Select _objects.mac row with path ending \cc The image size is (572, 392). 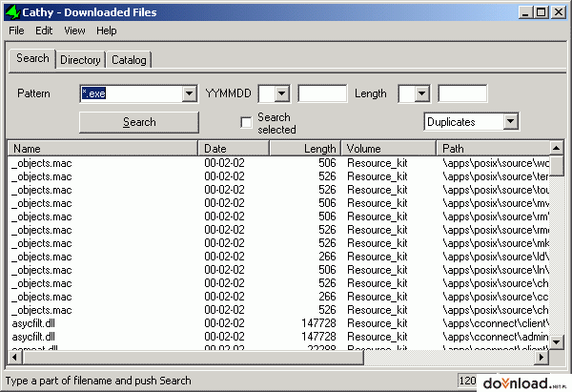tap(278, 297)
